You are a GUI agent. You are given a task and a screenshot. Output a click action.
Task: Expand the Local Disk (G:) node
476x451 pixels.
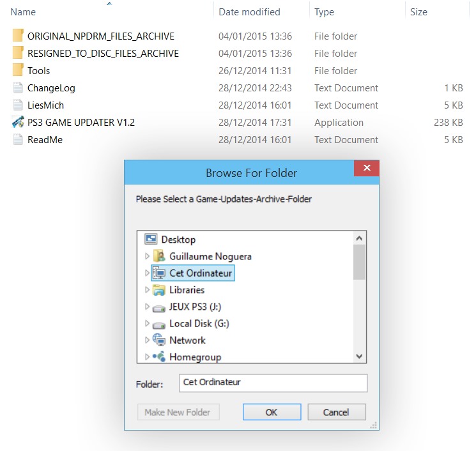pyautogui.click(x=147, y=323)
